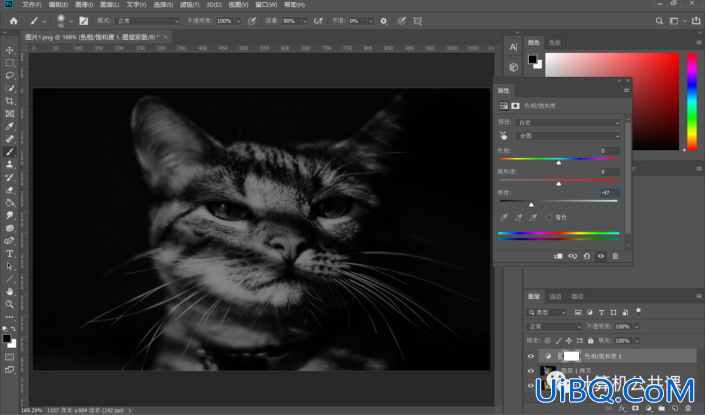The height and width of the screenshot is (415, 705).
Task: Select the Eyedropper tool in left toolbar
Action: tap(9, 126)
